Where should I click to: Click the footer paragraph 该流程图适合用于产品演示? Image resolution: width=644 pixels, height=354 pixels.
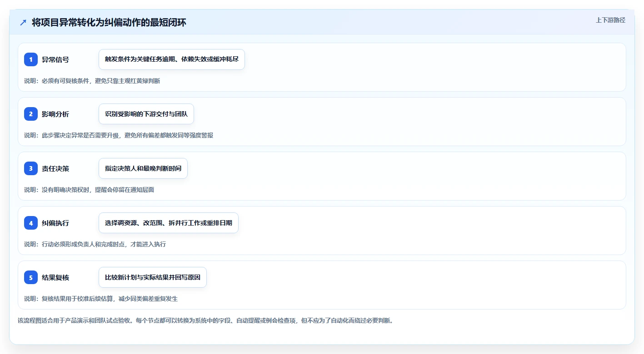(x=205, y=320)
